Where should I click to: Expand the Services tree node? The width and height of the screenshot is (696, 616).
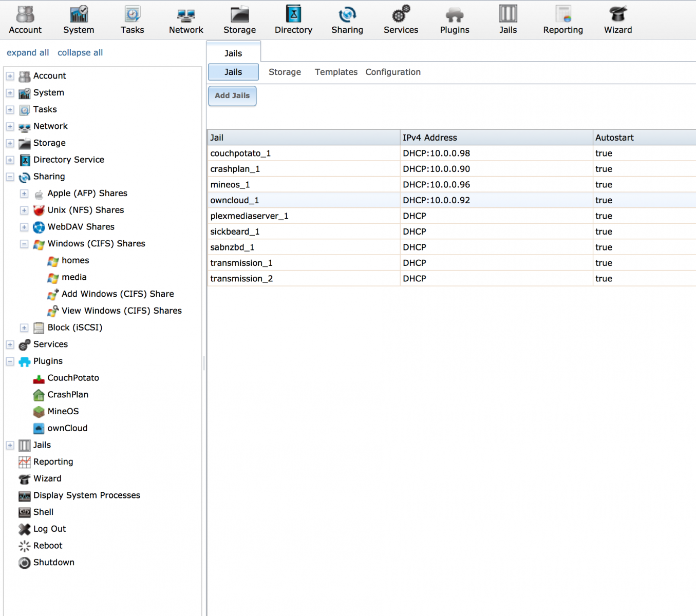[x=10, y=344]
